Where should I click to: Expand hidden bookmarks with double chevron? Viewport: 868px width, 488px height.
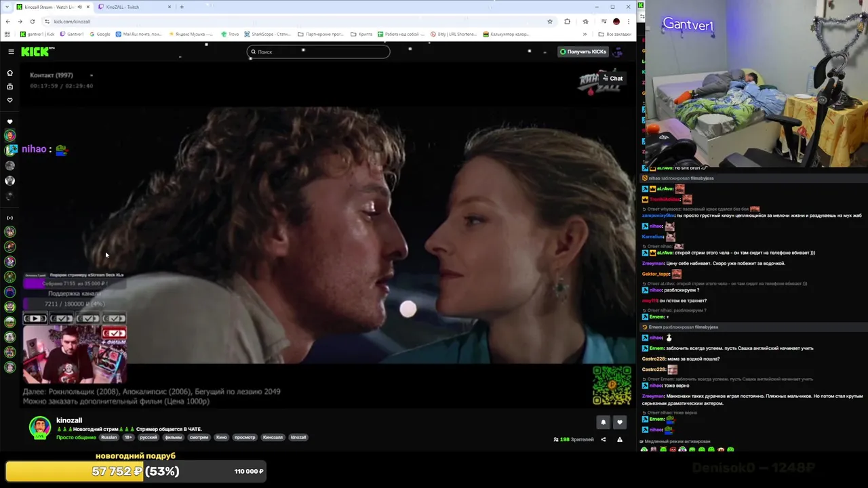[585, 34]
